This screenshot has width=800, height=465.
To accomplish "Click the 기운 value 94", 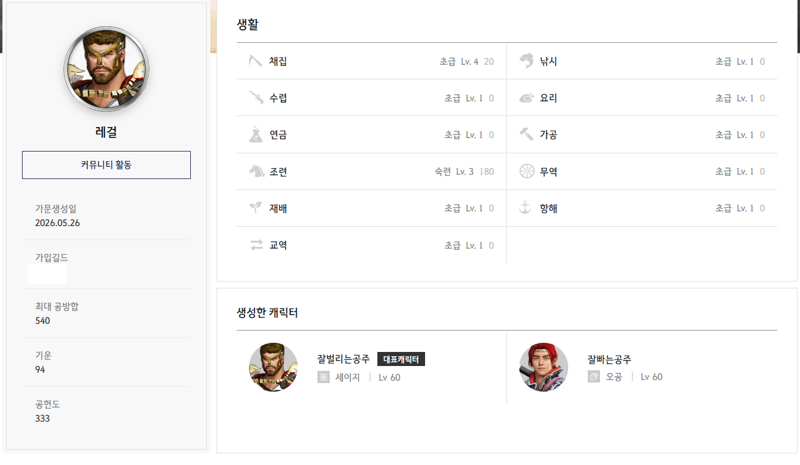I will 40,369.
